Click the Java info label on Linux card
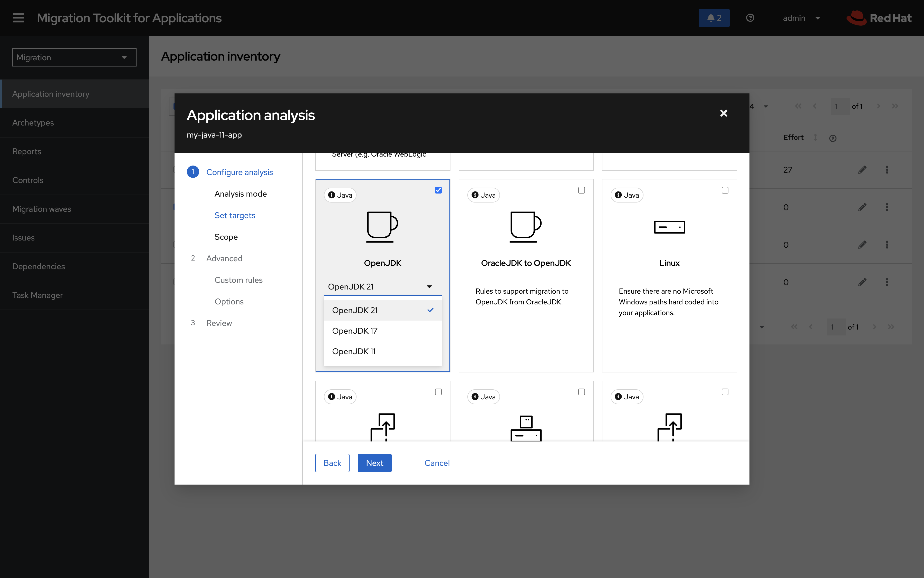The height and width of the screenshot is (578, 924). 627,195
